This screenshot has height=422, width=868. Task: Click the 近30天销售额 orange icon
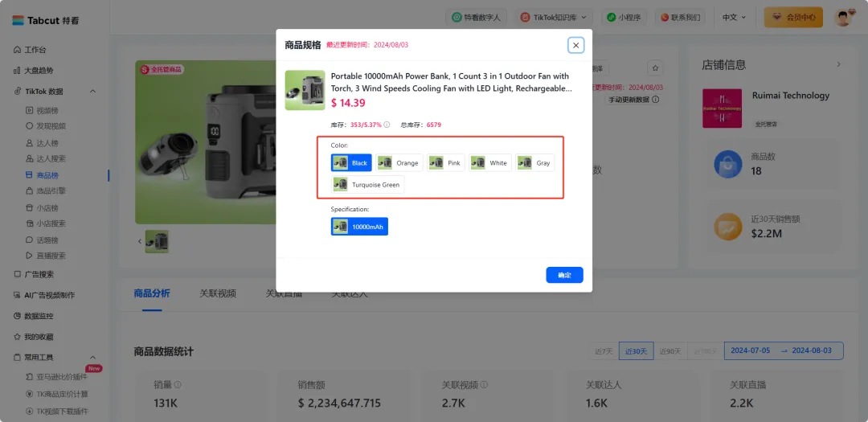point(728,227)
